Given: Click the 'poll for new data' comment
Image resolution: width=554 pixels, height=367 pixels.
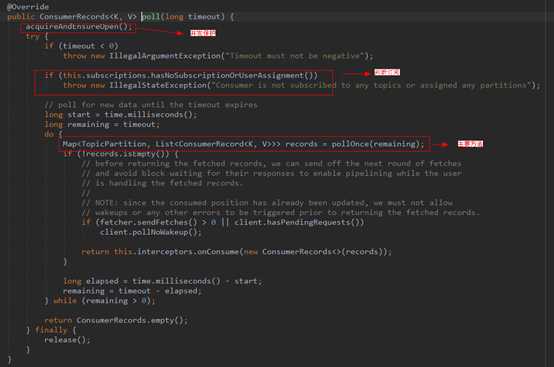Looking at the screenshot, I should point(151,105).
